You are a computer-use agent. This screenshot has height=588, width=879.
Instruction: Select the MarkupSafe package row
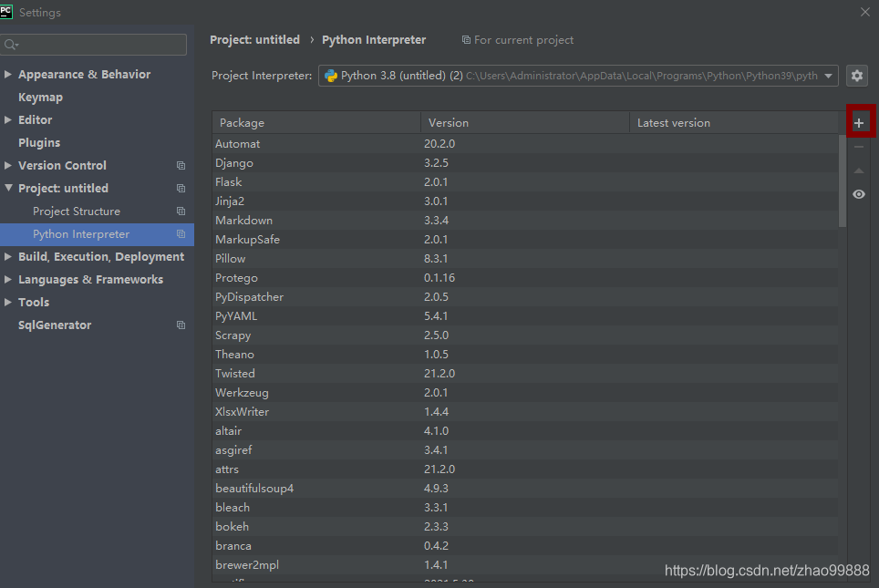point(525,240)
